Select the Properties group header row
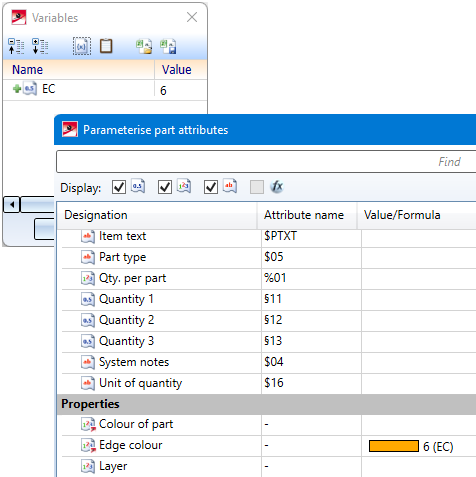Viewport: 476px width, 477px height. pyautogui.click(x=267, y=404)
